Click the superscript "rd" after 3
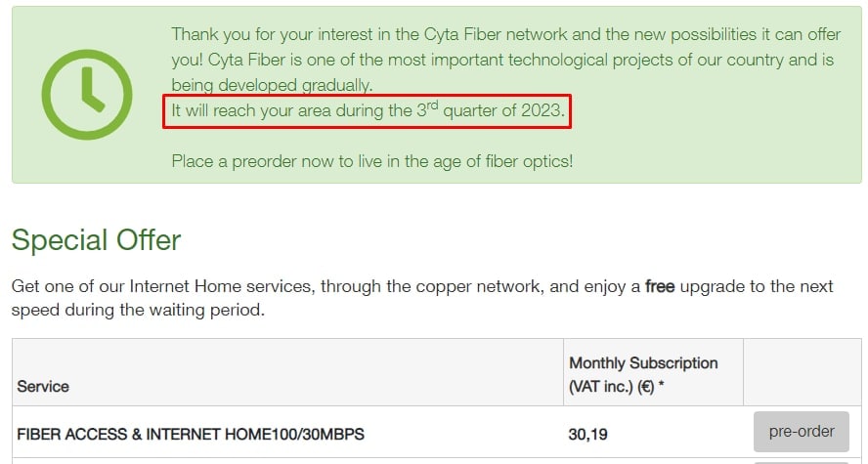 (x=432, y=106)
